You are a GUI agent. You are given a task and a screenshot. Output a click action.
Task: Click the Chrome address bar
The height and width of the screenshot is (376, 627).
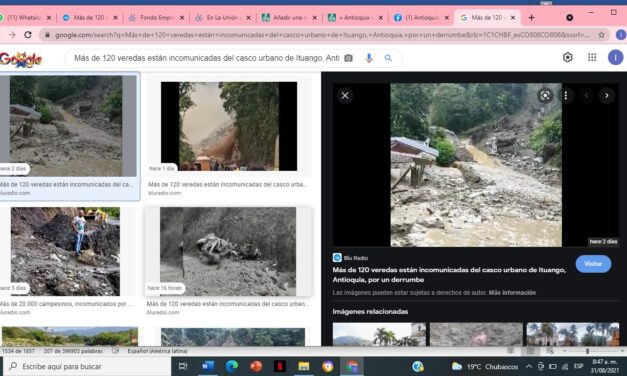click(x=320, y=35)
